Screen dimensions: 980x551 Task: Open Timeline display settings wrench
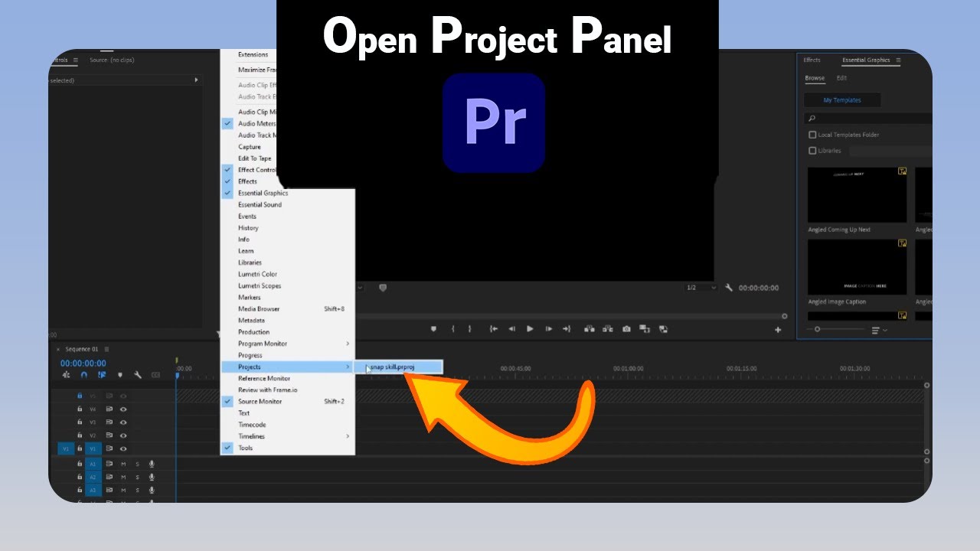pyautogui.click(x=138, y=375)
